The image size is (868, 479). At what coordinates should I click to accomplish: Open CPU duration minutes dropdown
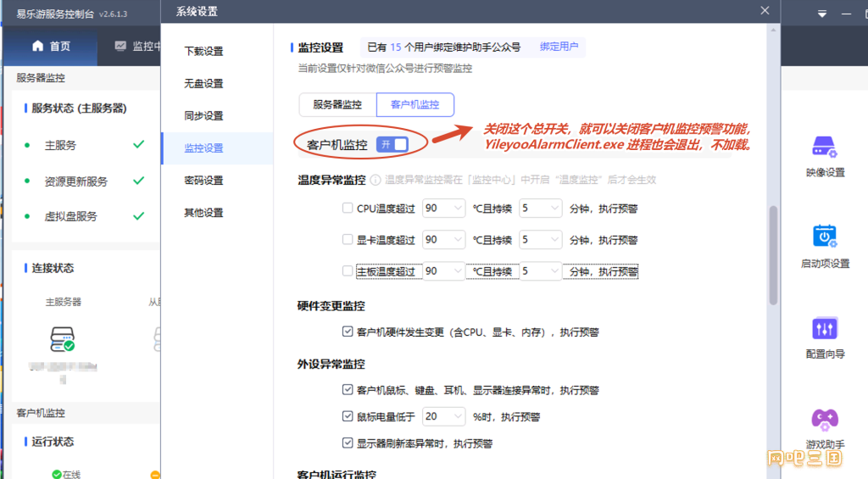point(540,209)
